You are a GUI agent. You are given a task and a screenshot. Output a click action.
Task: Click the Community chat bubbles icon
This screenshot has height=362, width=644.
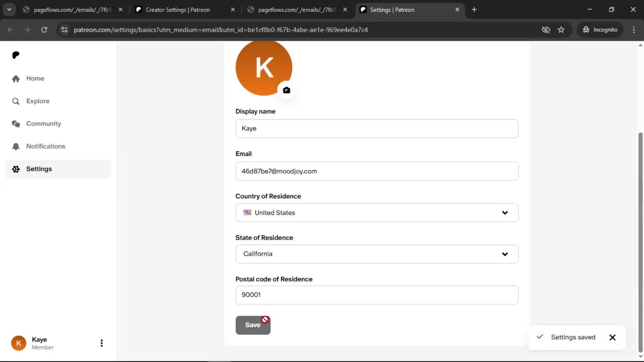[x=16, y=124]
